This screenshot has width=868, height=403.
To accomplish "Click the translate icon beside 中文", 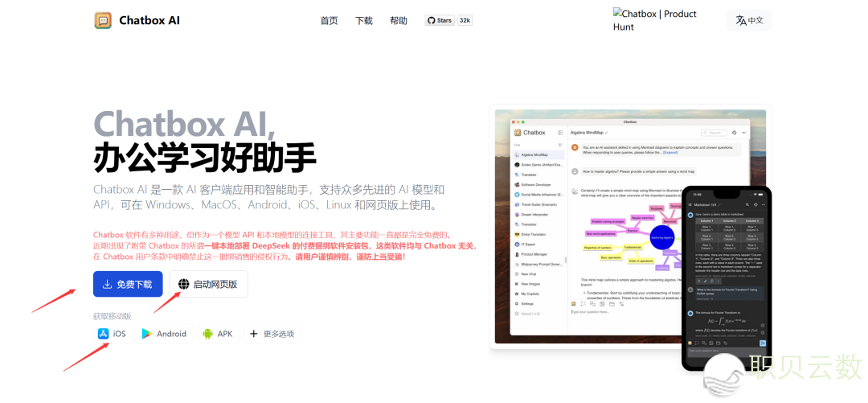I will click(x=741, y=20).
